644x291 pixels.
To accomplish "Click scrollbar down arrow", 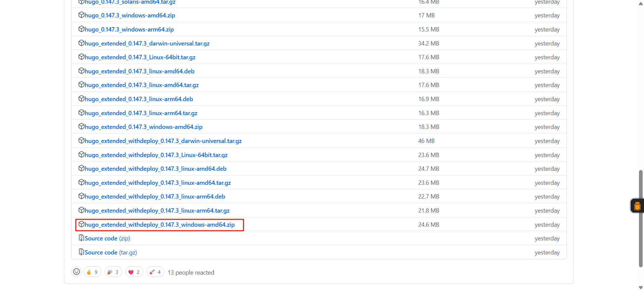I will [641, 288].
